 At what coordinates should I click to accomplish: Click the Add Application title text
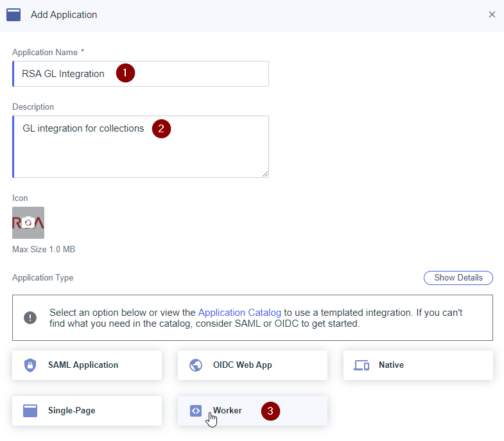pyautogui.click(x=64, y=15)
